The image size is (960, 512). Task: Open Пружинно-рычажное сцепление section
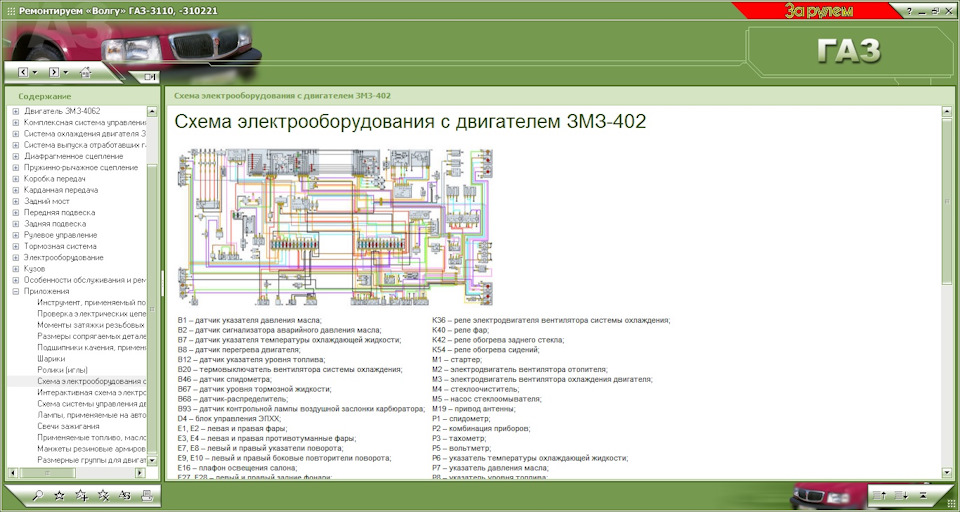[81, 167]
